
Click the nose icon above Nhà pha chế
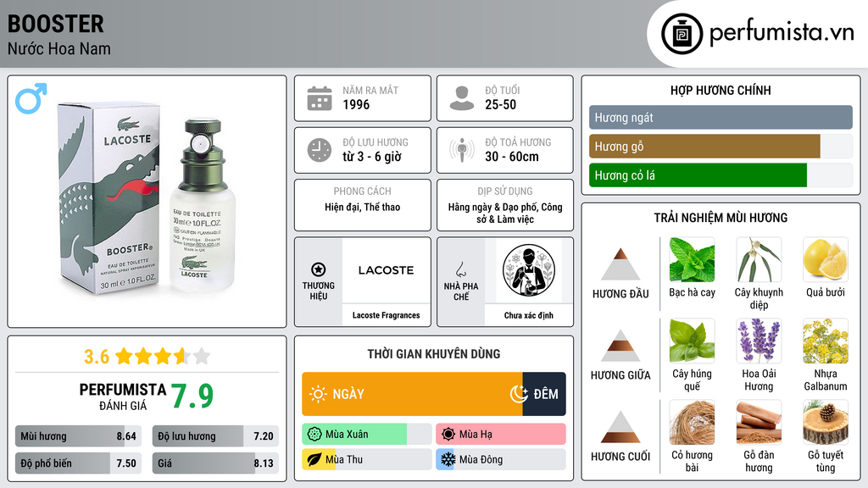click(x=460, y=269)
